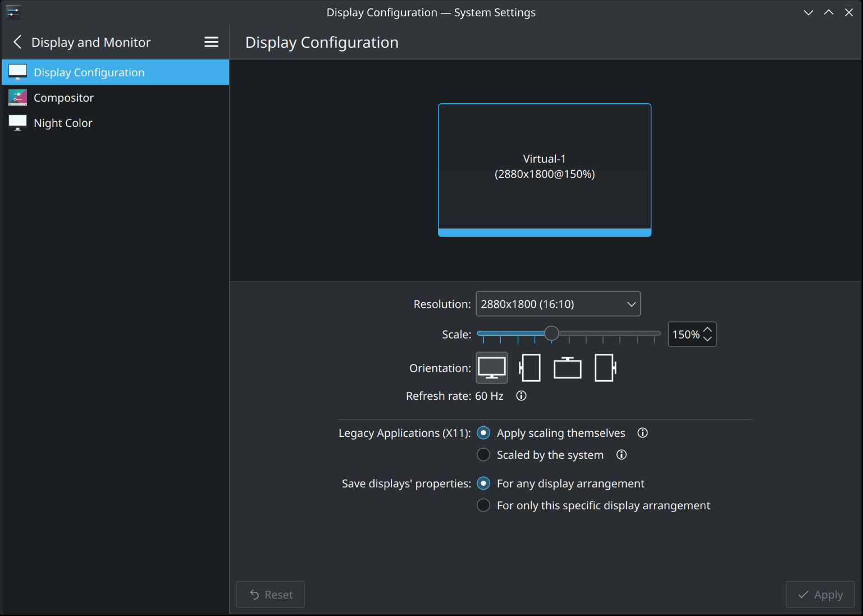Select For any display arrangement
Image resolution: width=863 pixels, height=616 pixels.
(x=483, y=483)
